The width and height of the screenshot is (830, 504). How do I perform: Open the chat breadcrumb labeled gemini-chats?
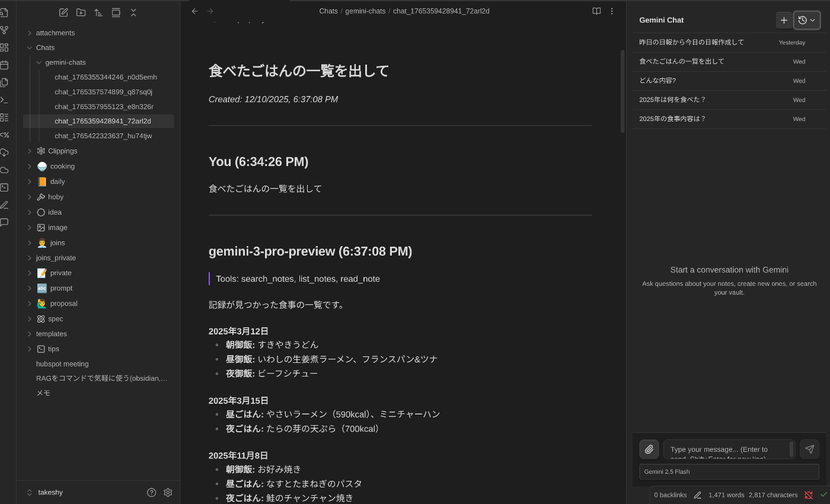click(x=365, y=11)
